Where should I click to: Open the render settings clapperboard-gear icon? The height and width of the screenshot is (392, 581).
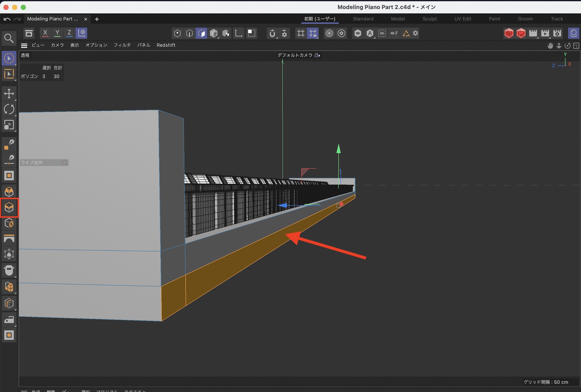pyautogui.click(x=557, y=33)
